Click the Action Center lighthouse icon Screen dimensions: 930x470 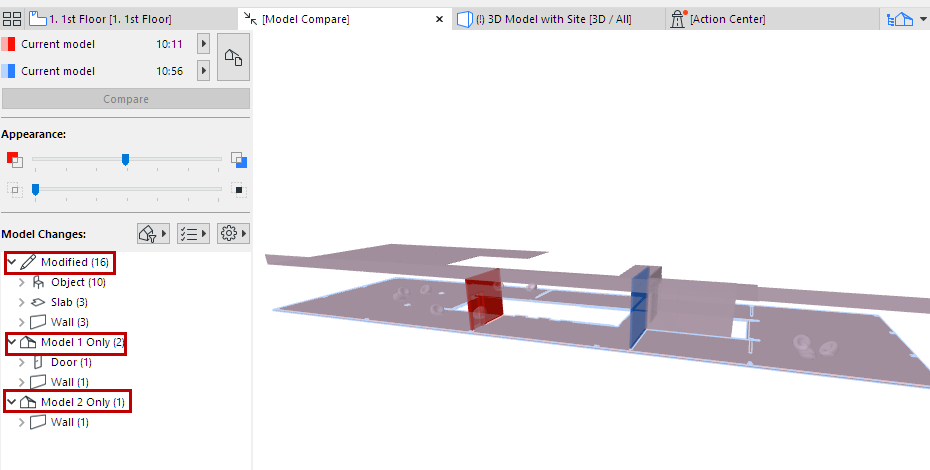click(677, 19)
